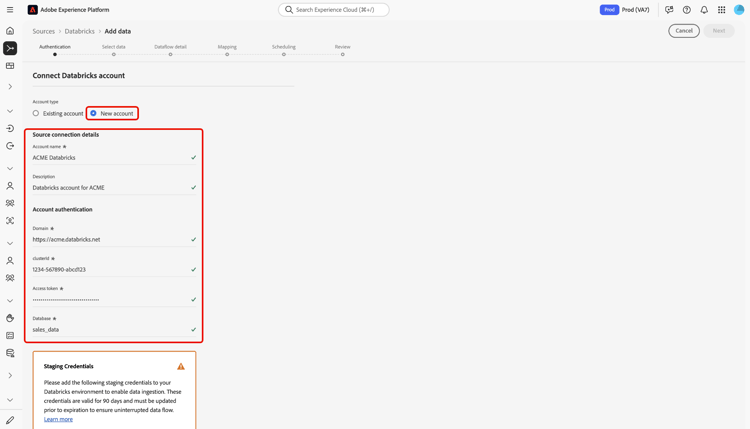Screen dimensions: 750x429
Task: Go to the Review step
Action: click(x=342, y=50)
